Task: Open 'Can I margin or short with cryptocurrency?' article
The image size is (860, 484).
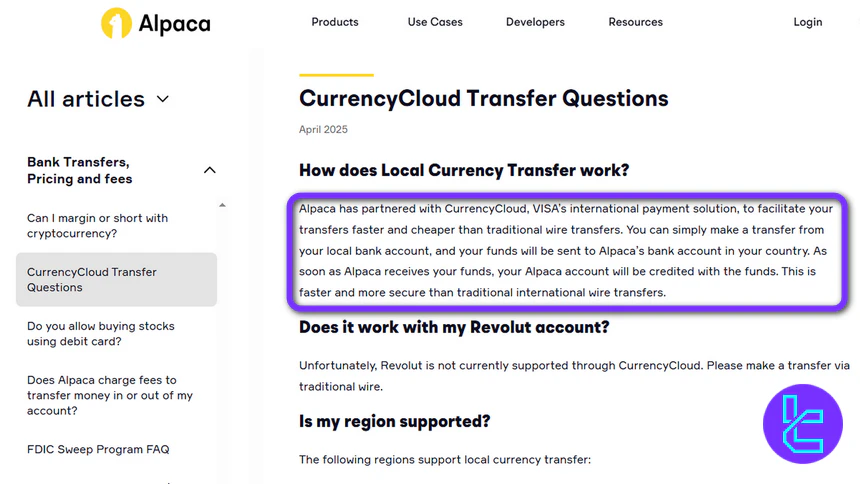Action: 97,226
